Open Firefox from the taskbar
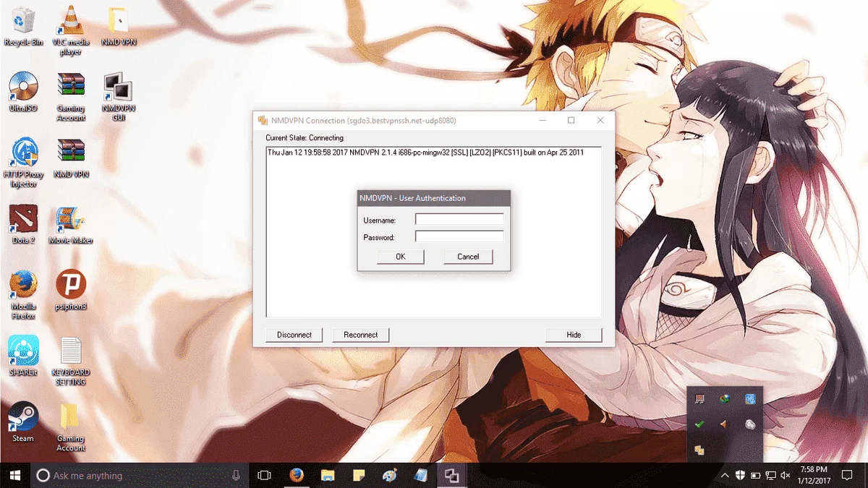 (297, 475)
